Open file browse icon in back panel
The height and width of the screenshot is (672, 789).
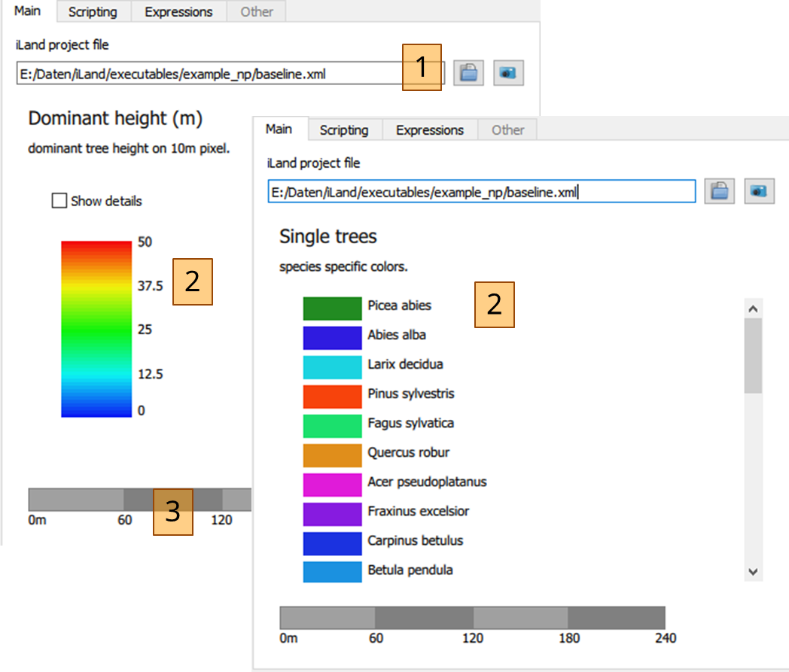coord(468,73)
